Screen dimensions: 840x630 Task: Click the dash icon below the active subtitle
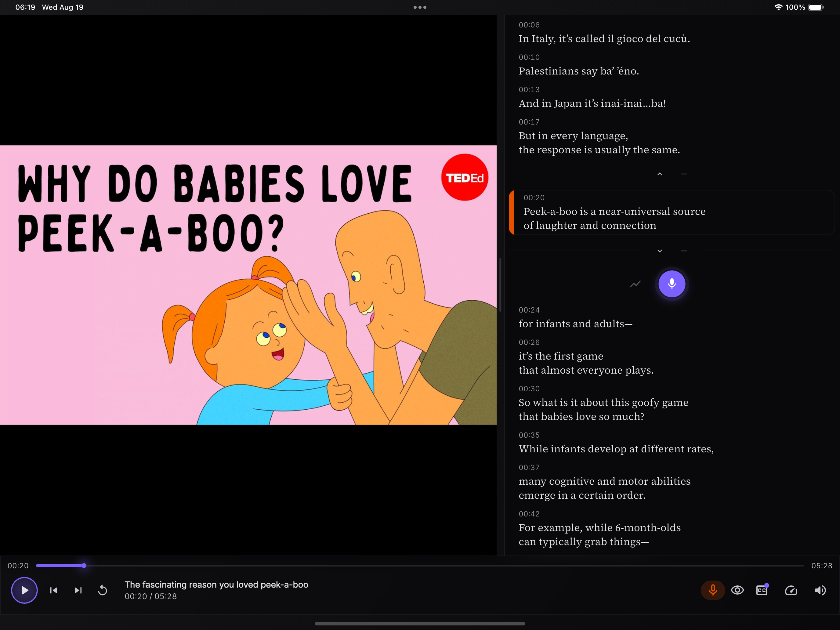coord(684,251)
